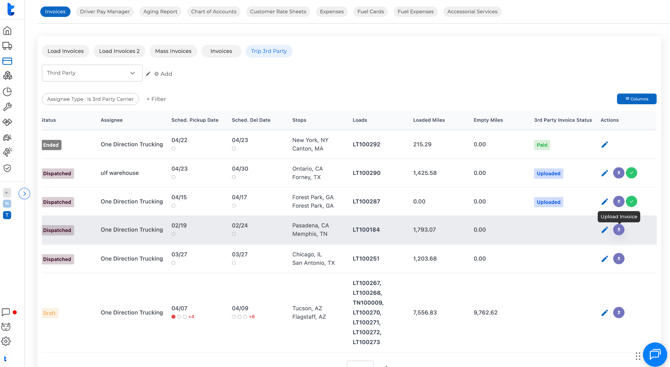This screenshot has height=367, width=670.
Task: Approve the LT100287 invoice green check
Action: 632,201
